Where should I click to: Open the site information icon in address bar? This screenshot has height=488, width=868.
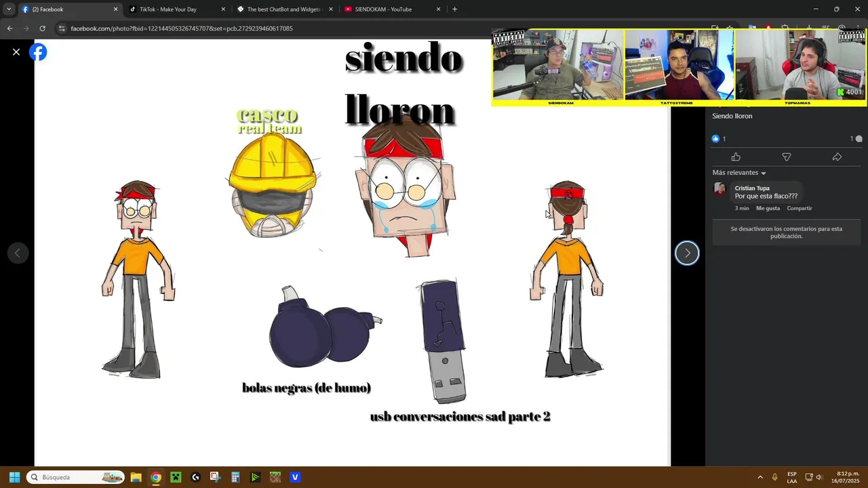click(62, 28)
